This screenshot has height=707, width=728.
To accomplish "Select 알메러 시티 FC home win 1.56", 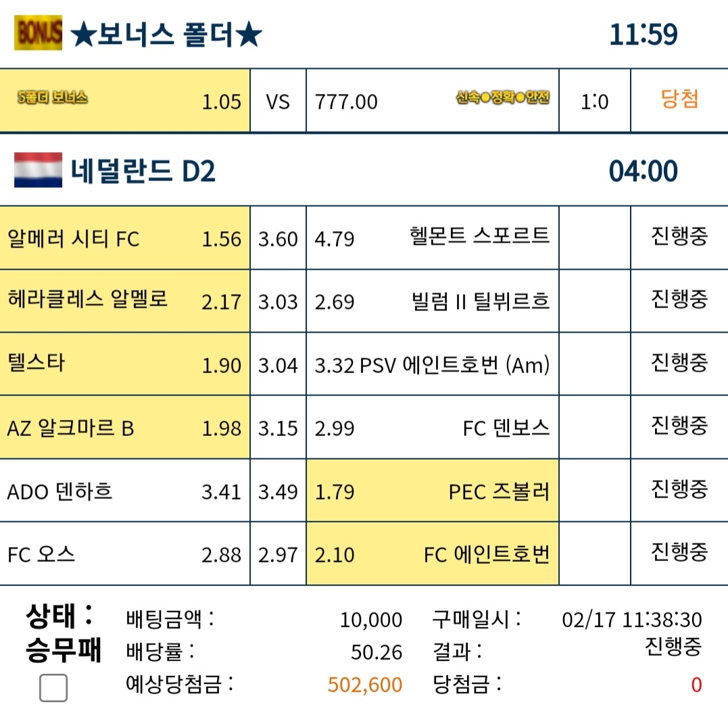I will tap(125, 238).
